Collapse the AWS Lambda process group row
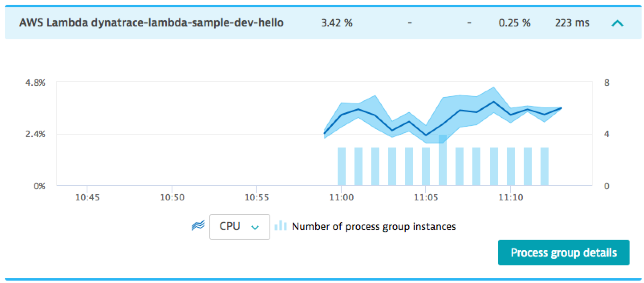 click(x=617, y=23)
